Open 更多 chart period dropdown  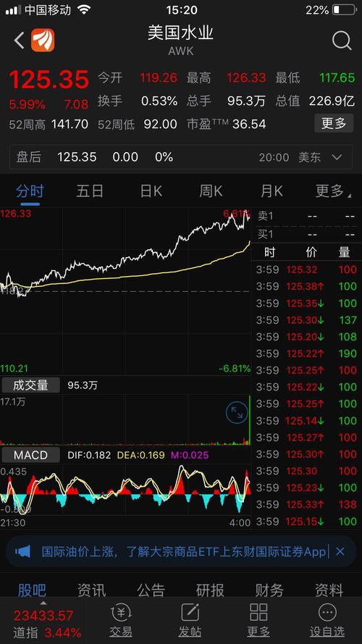pyautogui.click(x=333, y=191)
